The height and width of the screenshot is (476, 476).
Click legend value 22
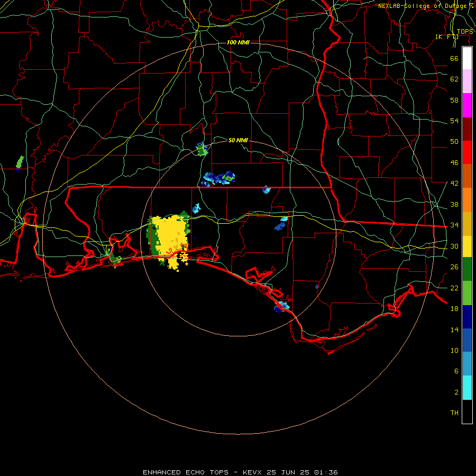pos(454,288)
